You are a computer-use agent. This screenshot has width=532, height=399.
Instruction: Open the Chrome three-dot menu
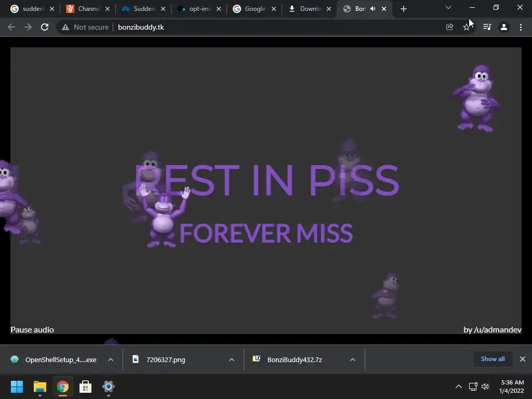coord(521,27)
